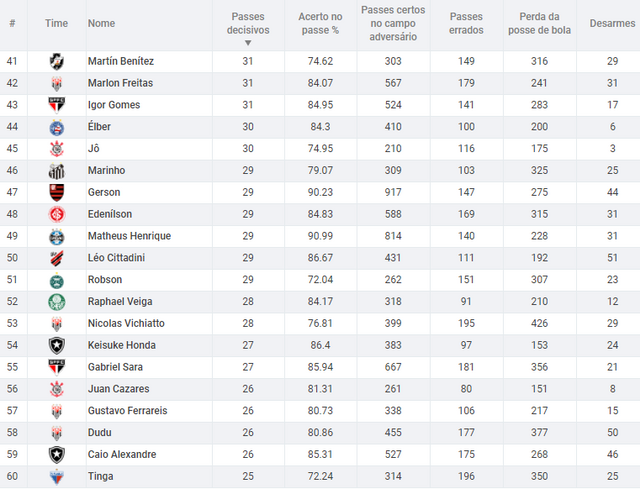Open player Léo Cittadini
This screenshot has height=489, width=640.
point(116,258)
